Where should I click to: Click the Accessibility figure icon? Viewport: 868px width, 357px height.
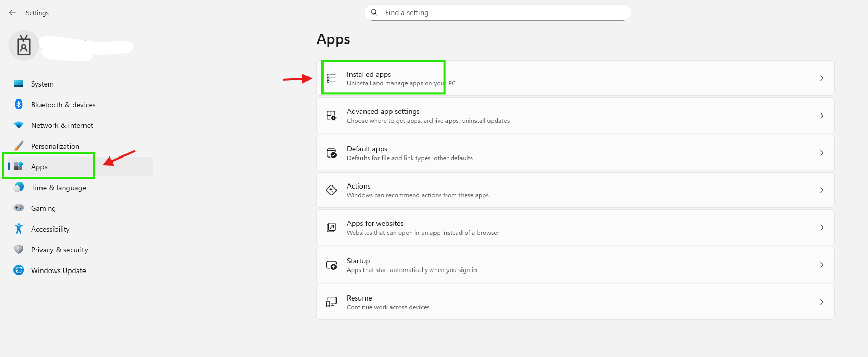(x=19, y=229)
